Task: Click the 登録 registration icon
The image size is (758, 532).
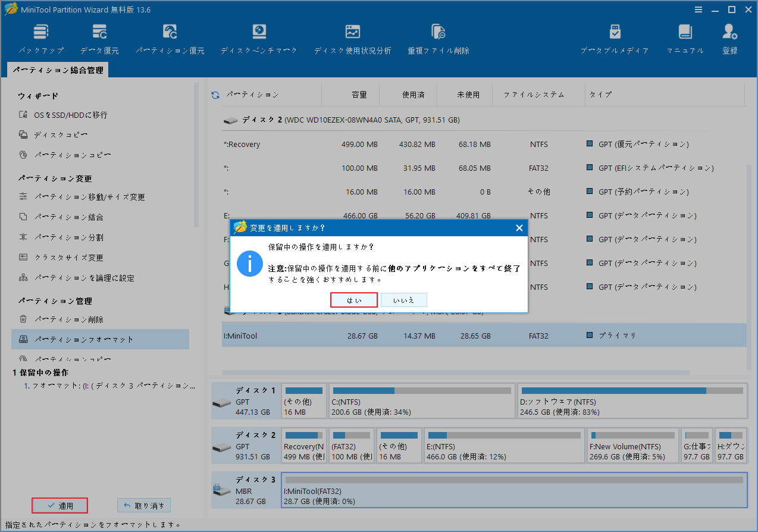Action: point(729,37)
